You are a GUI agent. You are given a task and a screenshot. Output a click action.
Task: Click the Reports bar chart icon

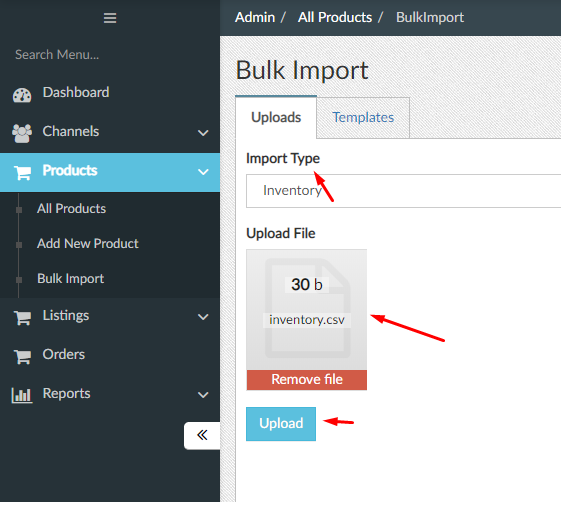(x=22, y=395)
